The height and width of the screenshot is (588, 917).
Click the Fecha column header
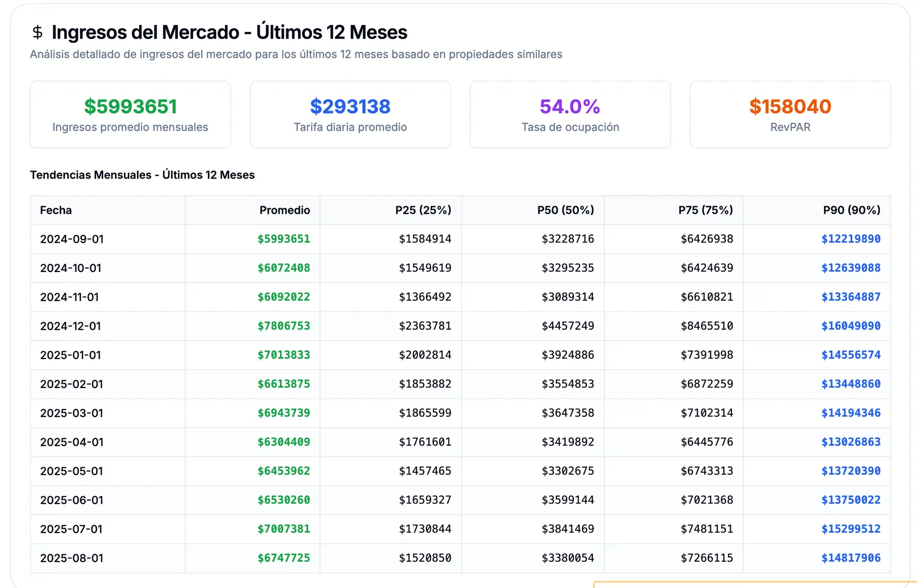coord(56,210)
